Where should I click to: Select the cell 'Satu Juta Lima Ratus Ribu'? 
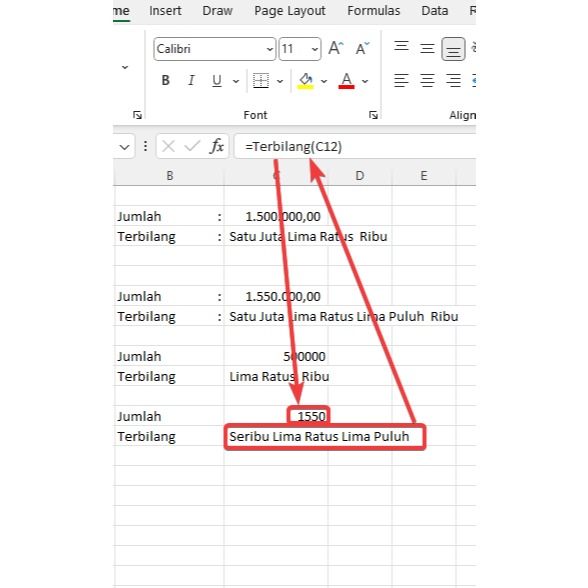click(276, 237)
